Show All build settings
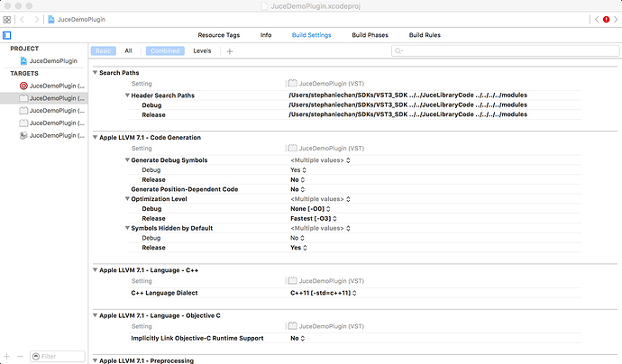 (x=128, y=50)
